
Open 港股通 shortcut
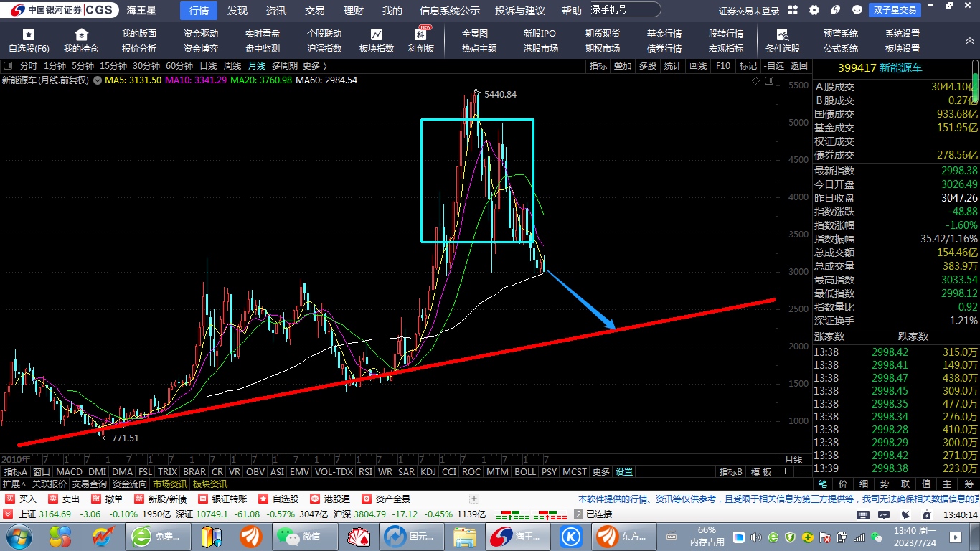pyautogui.click(x=330, y=499)
